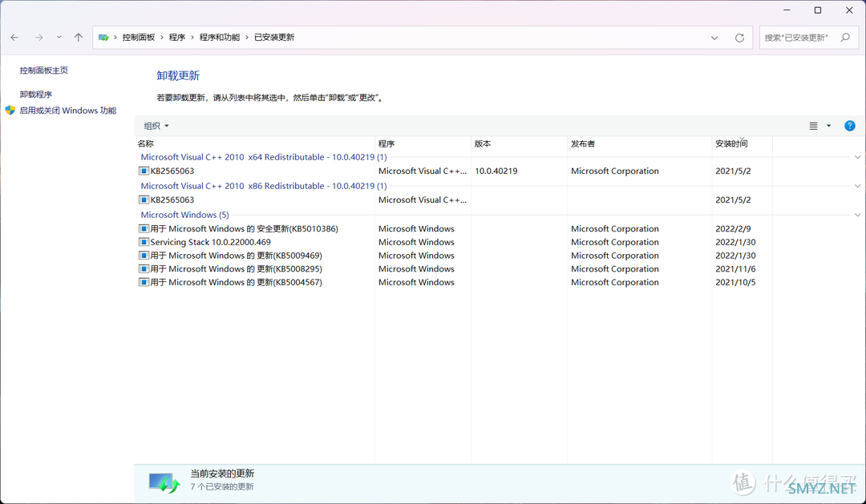Screen dimensions: 866x504
Task: Select the update KB5009469 row
Action: click(x=453, y=256)
